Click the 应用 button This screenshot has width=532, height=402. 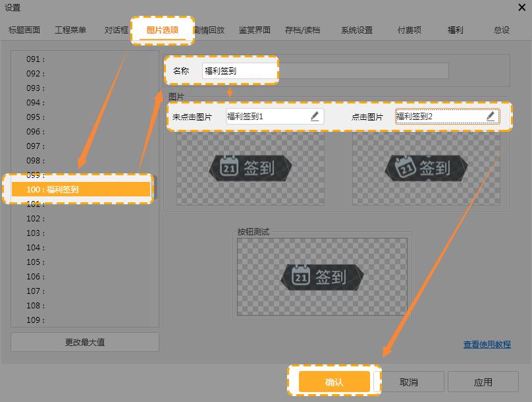click(x=483, y=382)
